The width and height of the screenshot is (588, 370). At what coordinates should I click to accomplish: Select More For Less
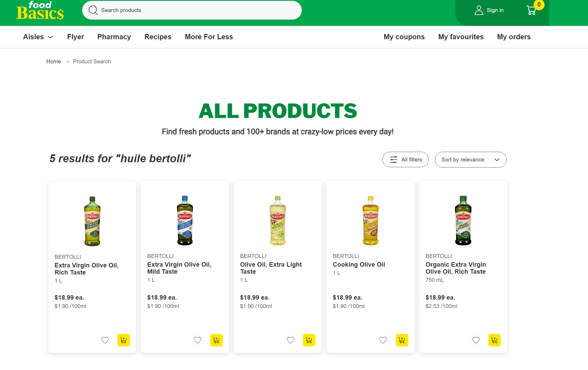click(x=209, y=37)
